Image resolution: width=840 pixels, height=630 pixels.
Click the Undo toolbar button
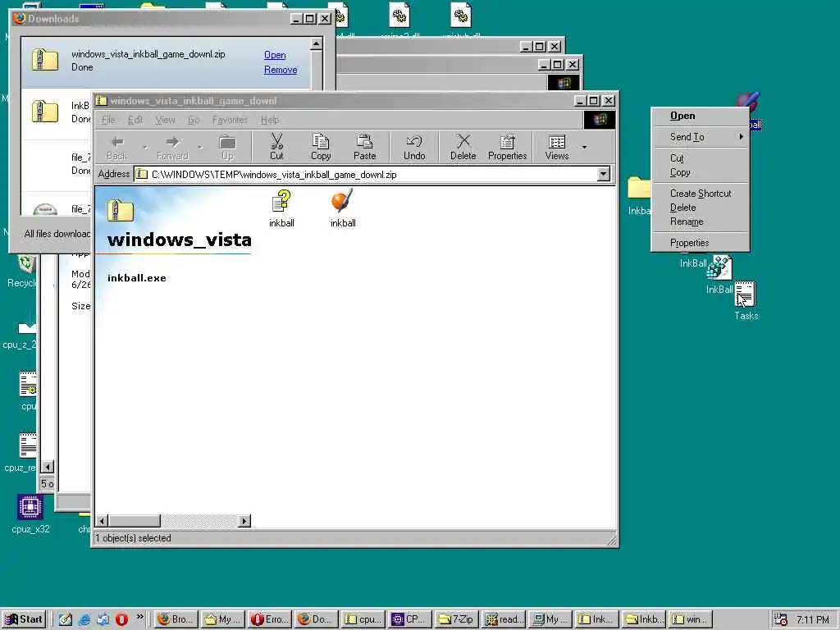pos(414,147)
